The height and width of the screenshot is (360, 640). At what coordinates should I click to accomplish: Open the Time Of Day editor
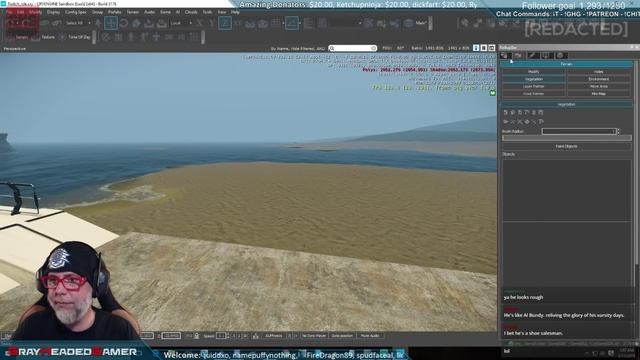pyautogui.click(x=76, y=37)
